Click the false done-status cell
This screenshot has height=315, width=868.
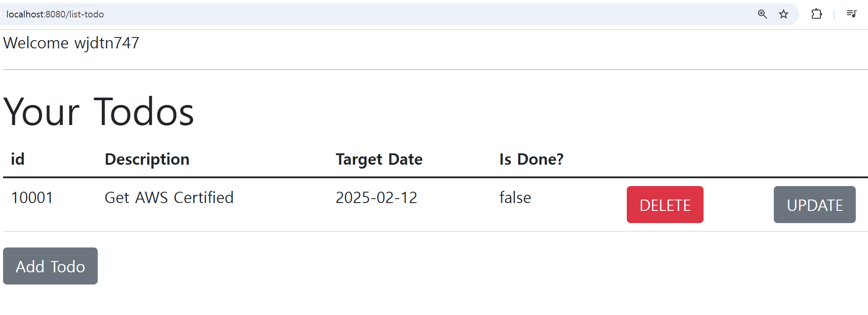515,198
